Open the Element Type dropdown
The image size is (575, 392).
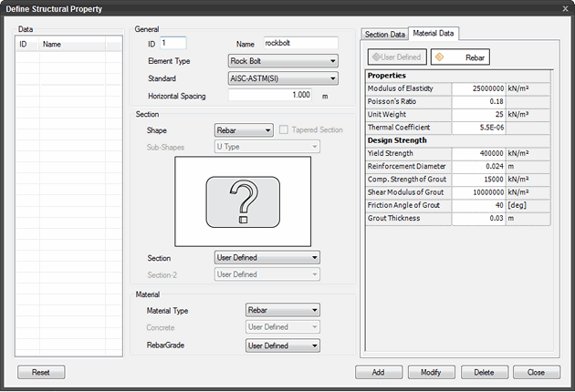[282, 61]
